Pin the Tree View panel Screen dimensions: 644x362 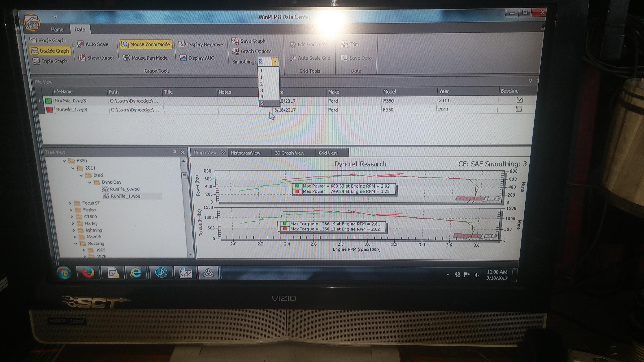point(175,152)
